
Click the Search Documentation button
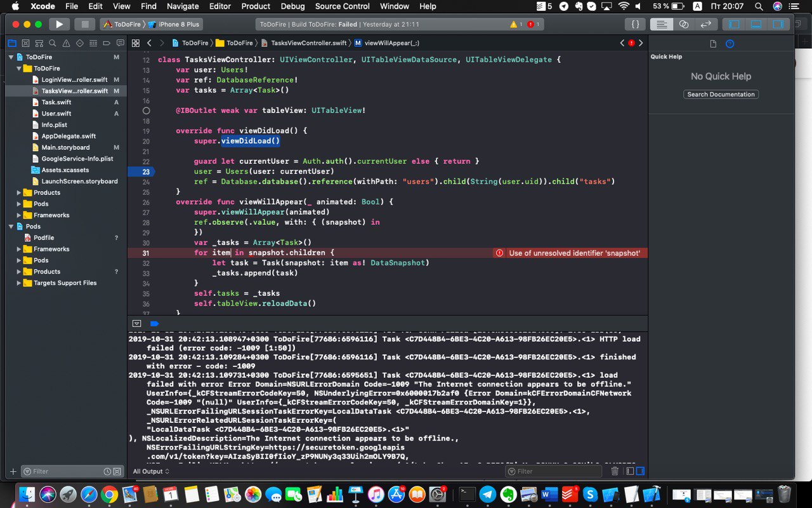pyautogui.click(x=721, y=94)
